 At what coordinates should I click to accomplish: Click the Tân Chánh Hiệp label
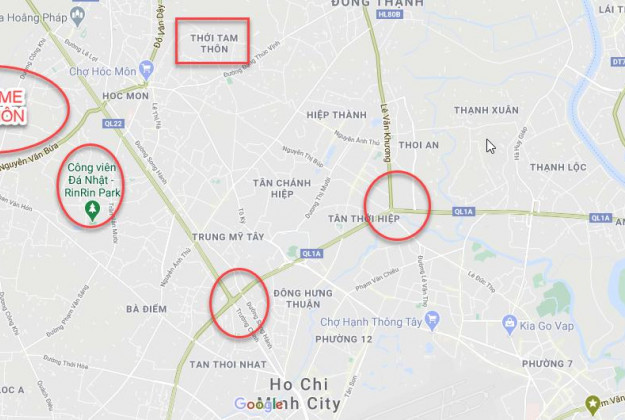point(282,188)
